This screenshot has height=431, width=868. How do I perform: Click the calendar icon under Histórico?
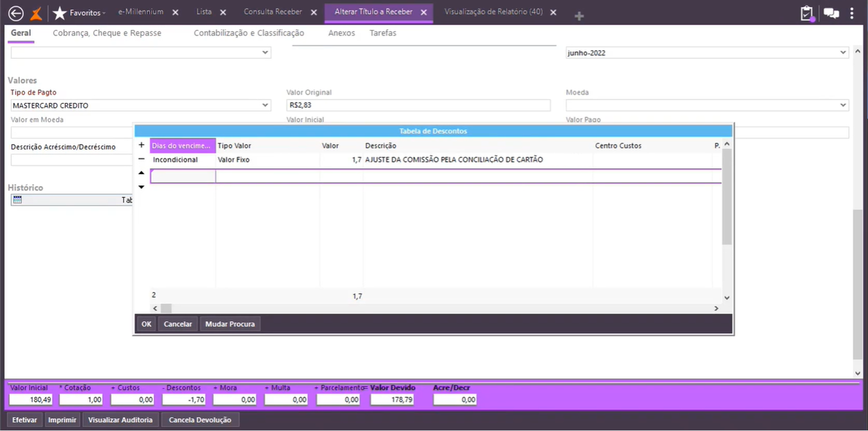coord(18,200)
